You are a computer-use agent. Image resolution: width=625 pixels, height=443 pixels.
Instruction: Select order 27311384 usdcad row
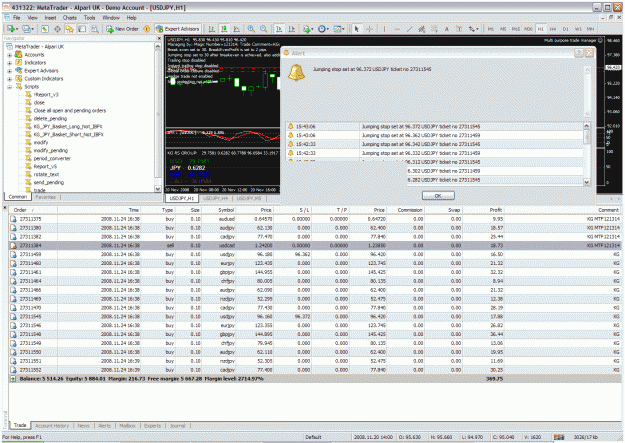tap(315, 246)
